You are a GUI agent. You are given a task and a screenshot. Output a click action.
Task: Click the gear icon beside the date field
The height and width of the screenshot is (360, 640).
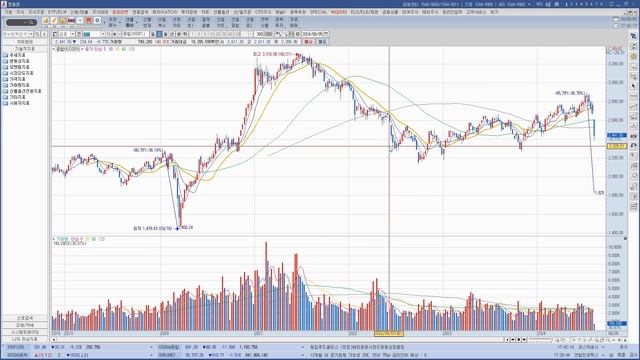tap(298, 34)
